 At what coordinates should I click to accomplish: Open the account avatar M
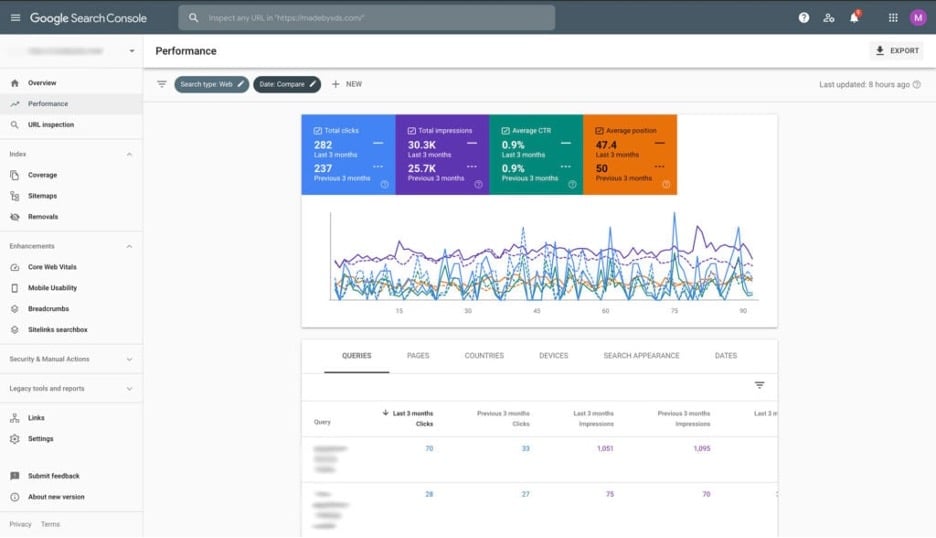917,18
